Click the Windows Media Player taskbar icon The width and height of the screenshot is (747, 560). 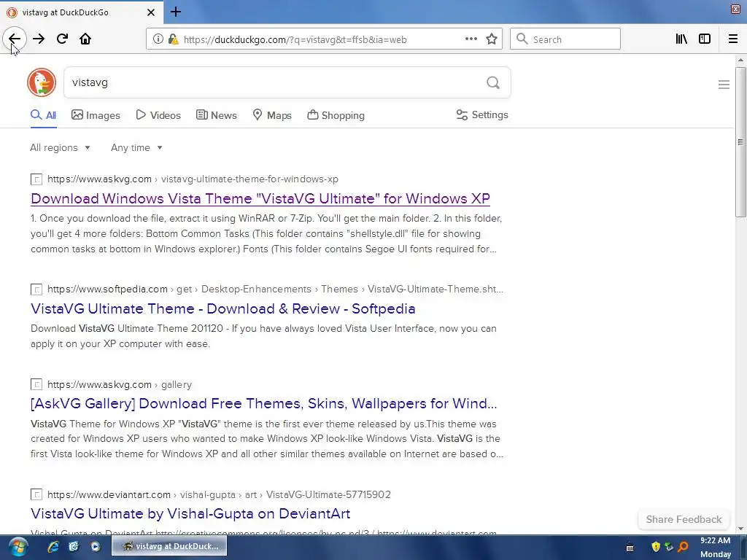pos(96,547)
